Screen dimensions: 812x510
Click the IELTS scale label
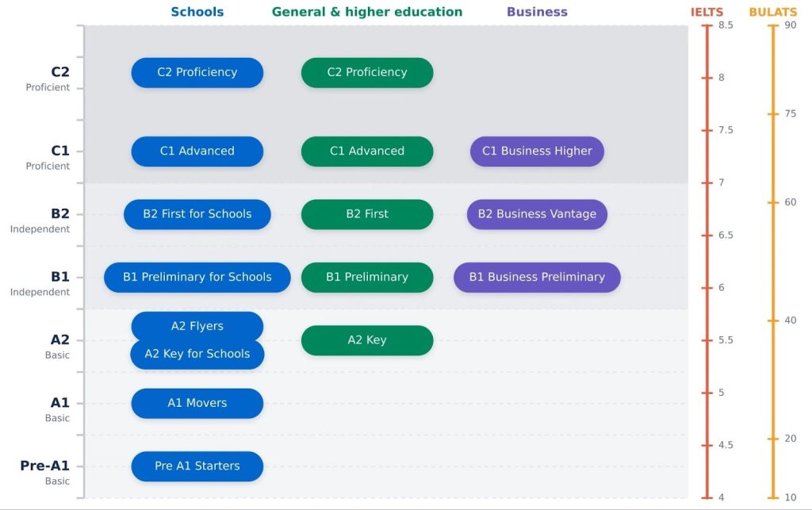coord(707,12)
